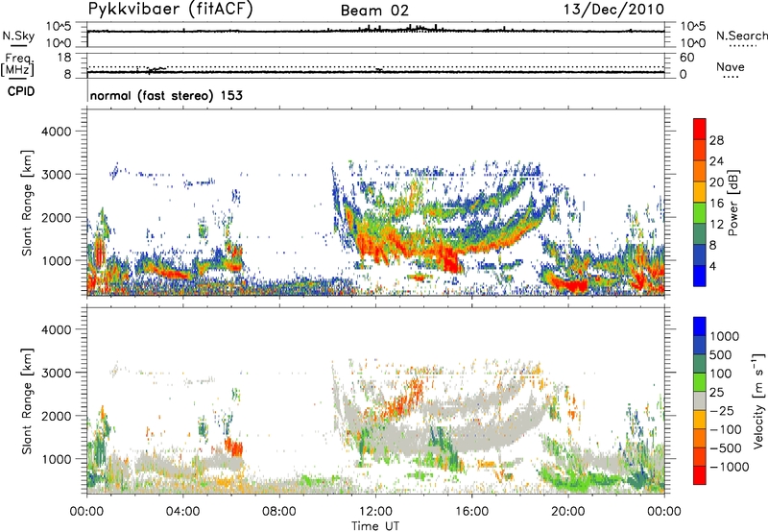The width and height of the screenshot is (768, 532).
Task: Click the date "13/Dec/2010"
Action: (614, 10)
